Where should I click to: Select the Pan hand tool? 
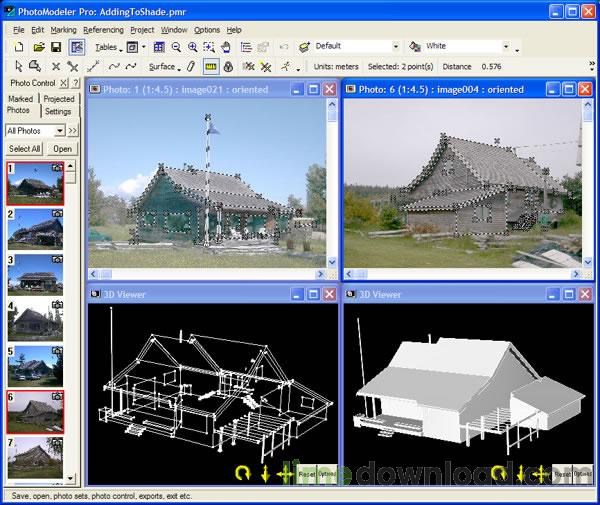[226, 47]
